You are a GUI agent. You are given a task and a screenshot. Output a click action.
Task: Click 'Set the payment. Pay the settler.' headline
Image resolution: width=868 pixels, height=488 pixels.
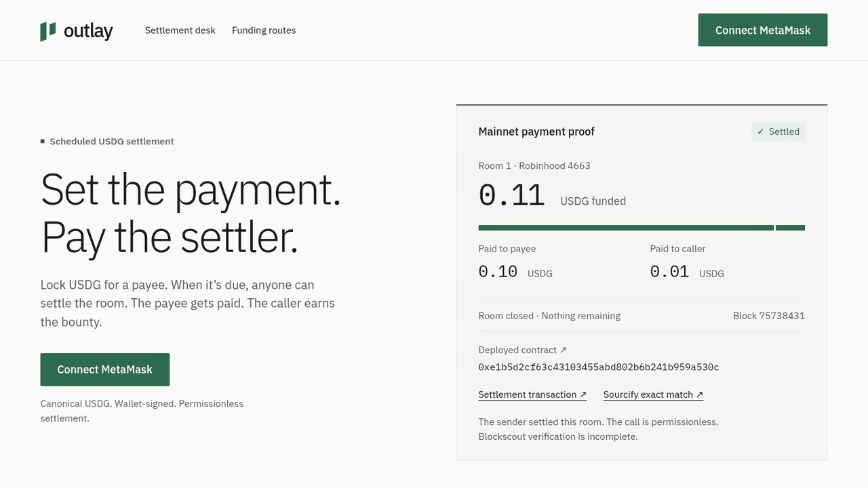point(191,213)
